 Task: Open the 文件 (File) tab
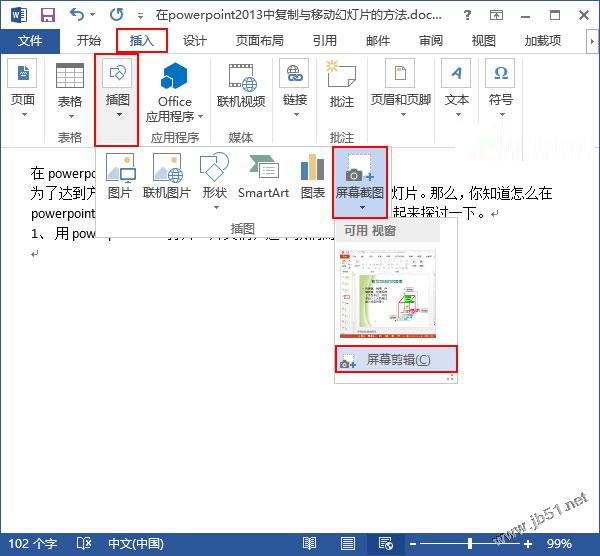point(30,41)
